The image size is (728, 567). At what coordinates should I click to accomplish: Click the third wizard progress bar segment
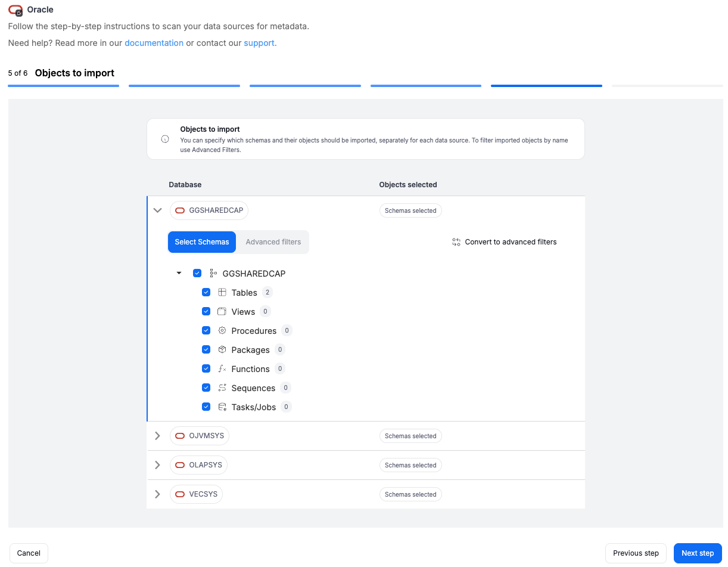pos(305,86)
